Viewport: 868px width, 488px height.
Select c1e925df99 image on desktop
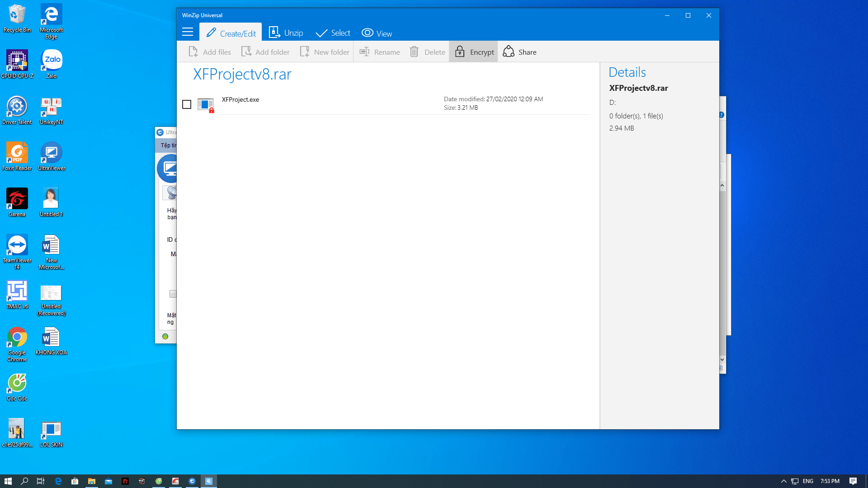[17, 433]
